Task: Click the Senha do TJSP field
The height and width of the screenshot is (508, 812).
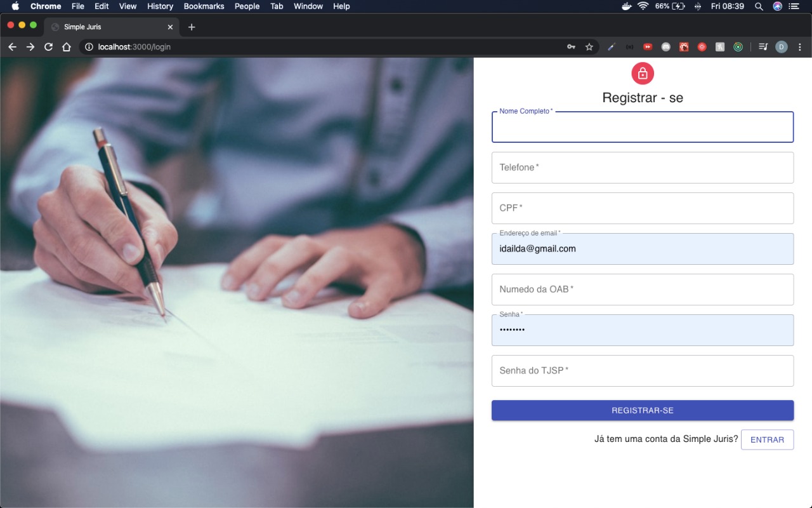Action: coord(642,371)
